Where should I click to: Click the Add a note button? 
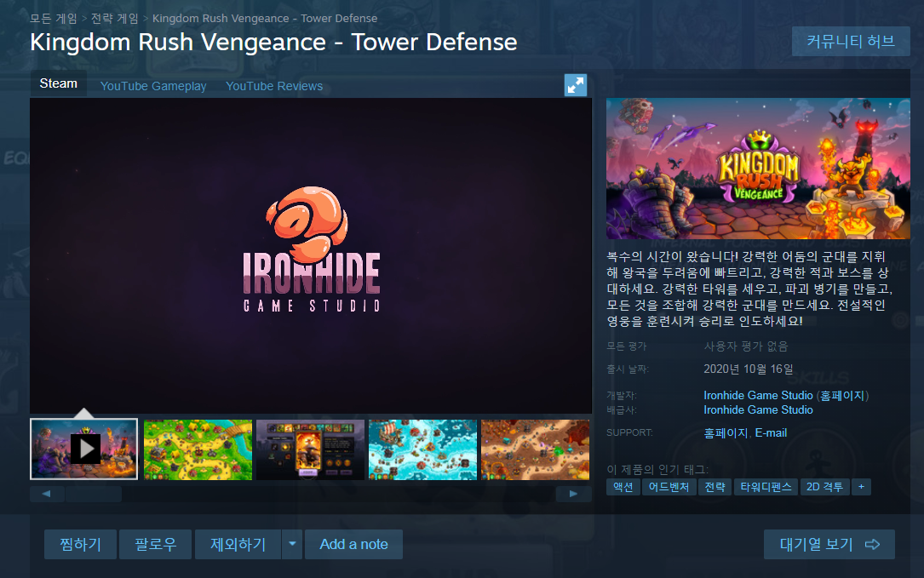click(353, 545)
